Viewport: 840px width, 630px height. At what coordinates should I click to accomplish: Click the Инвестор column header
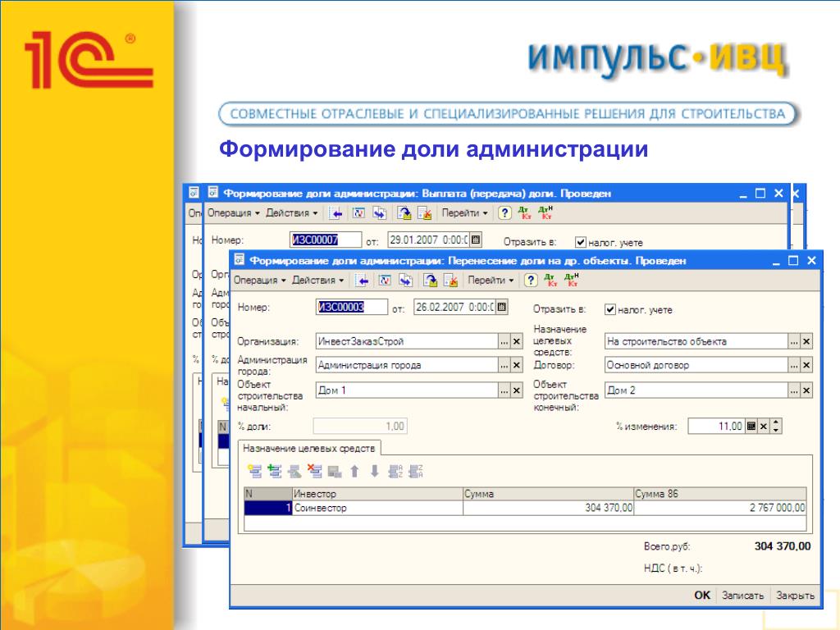[377, 494]
